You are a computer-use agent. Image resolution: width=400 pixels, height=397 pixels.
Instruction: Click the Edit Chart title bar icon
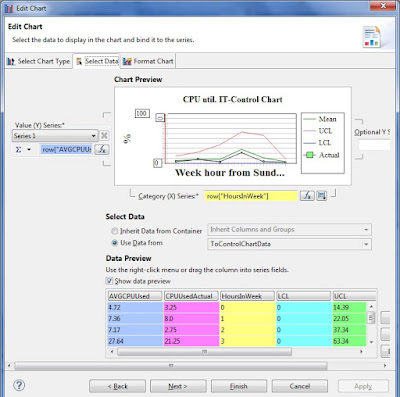tap(9, 8)
